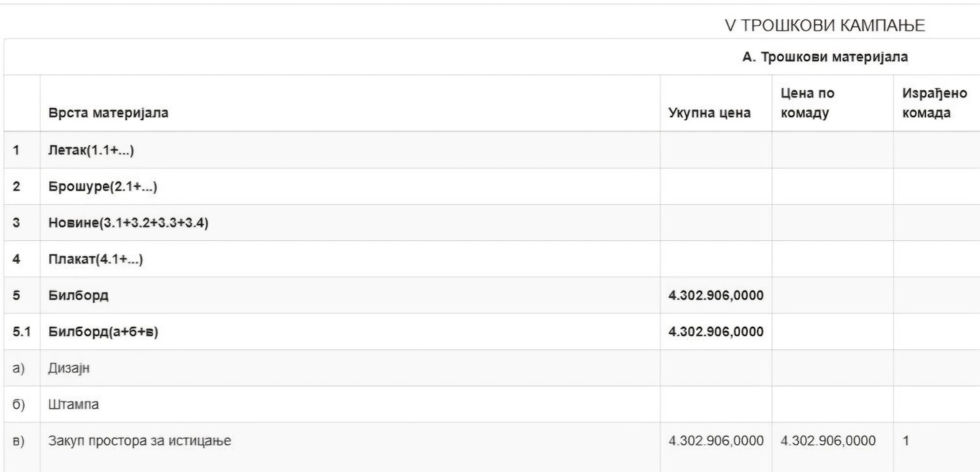The image size is (980, 472).
Task: Open the Летак(1.1+...) row
Action: click(x=91, y=150)
